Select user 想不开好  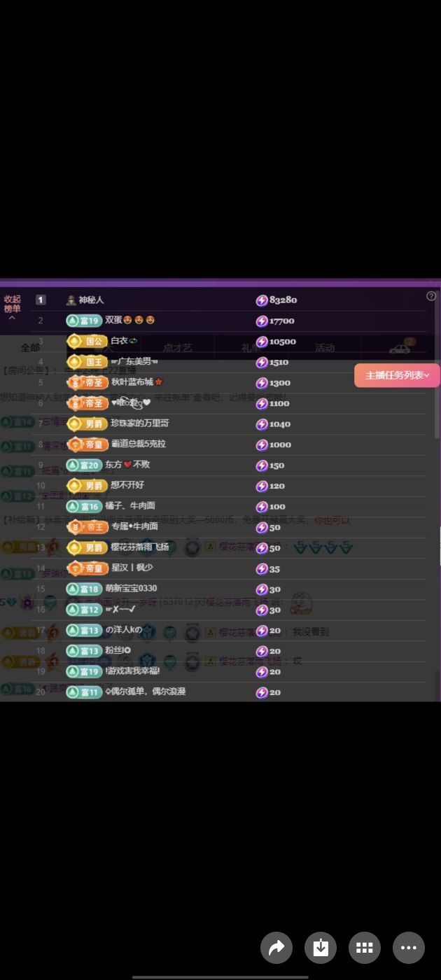click(x=127, y=485)
